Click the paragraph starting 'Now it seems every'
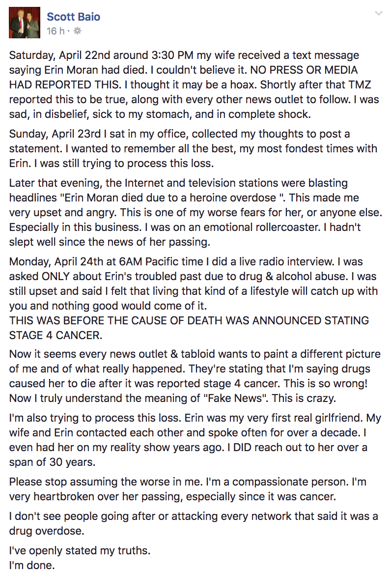The height and width of the screenshot is (574, 392). click(195, 376)
